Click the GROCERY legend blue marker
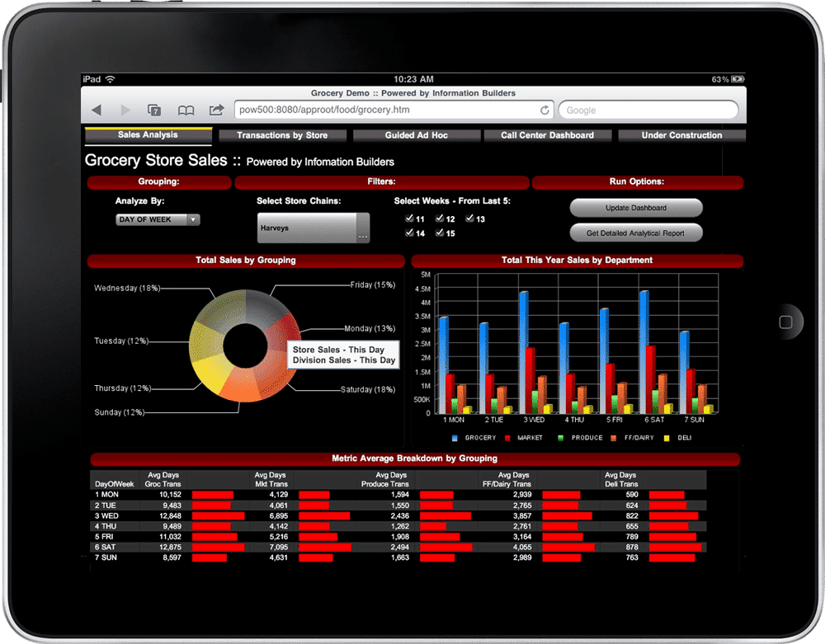 455,438
